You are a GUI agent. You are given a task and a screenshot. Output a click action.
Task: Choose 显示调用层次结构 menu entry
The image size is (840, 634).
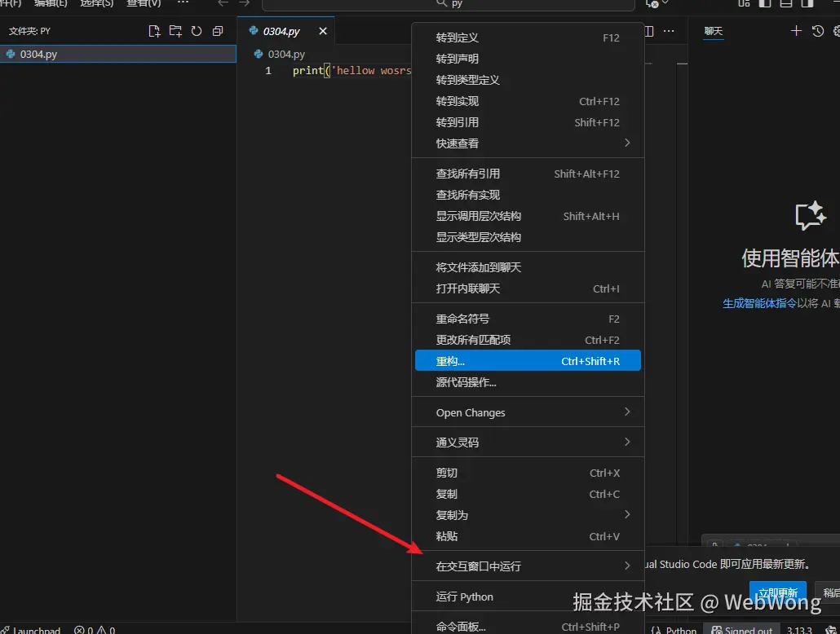point(528,216)
